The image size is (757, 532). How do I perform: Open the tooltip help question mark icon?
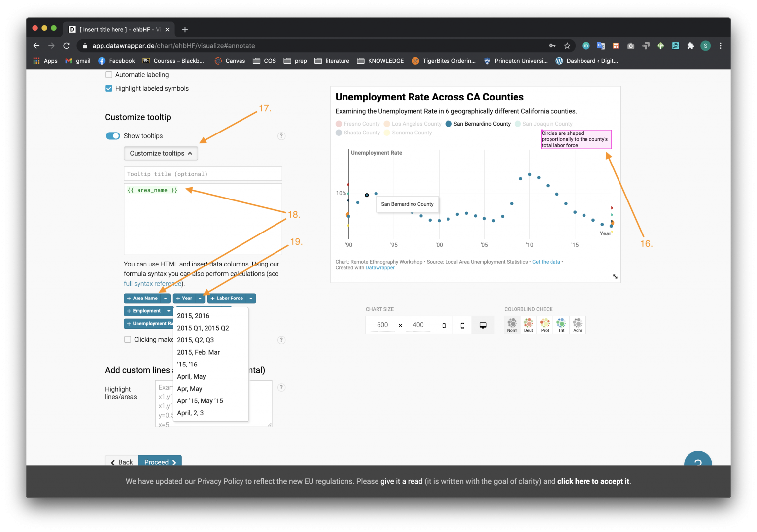(281, 136)
